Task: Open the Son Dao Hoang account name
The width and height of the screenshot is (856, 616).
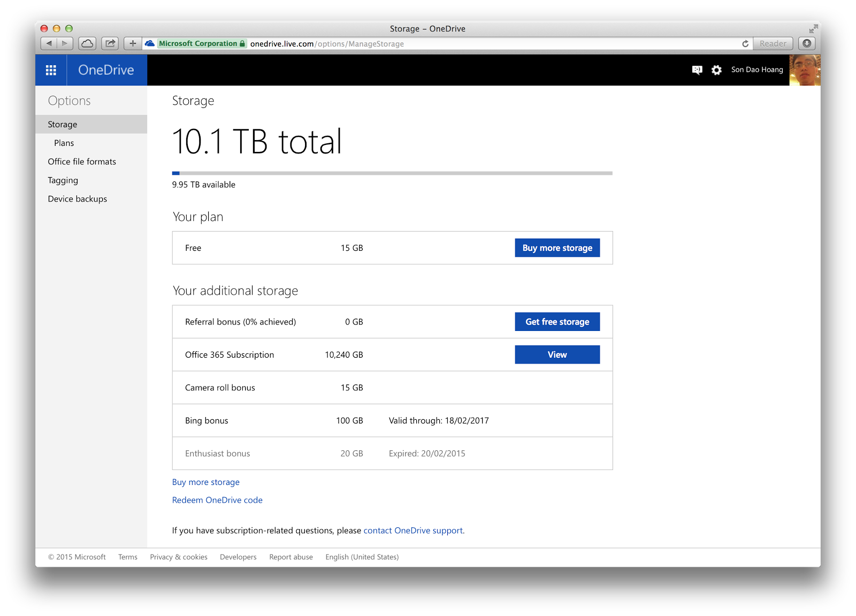Action: [757, 70]
